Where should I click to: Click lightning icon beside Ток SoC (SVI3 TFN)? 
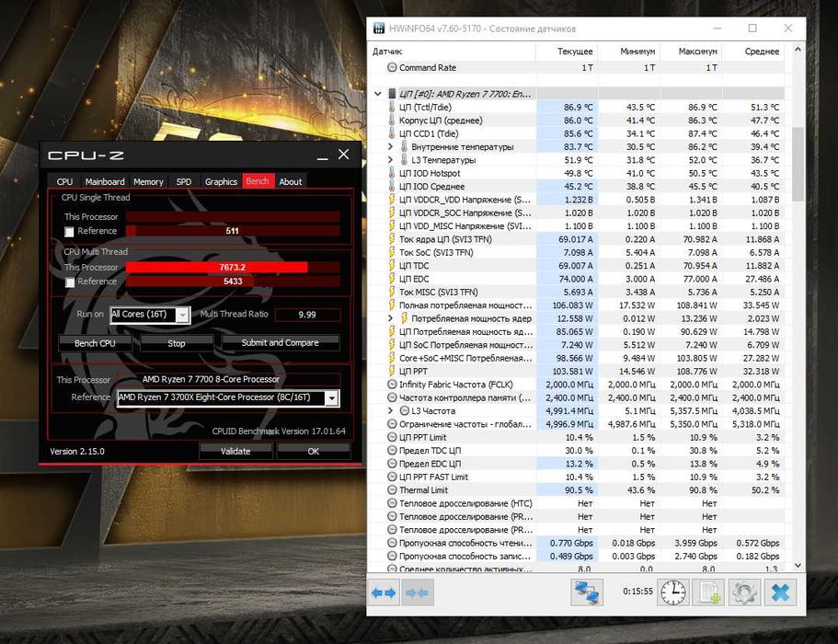click(x=392, y=252)
